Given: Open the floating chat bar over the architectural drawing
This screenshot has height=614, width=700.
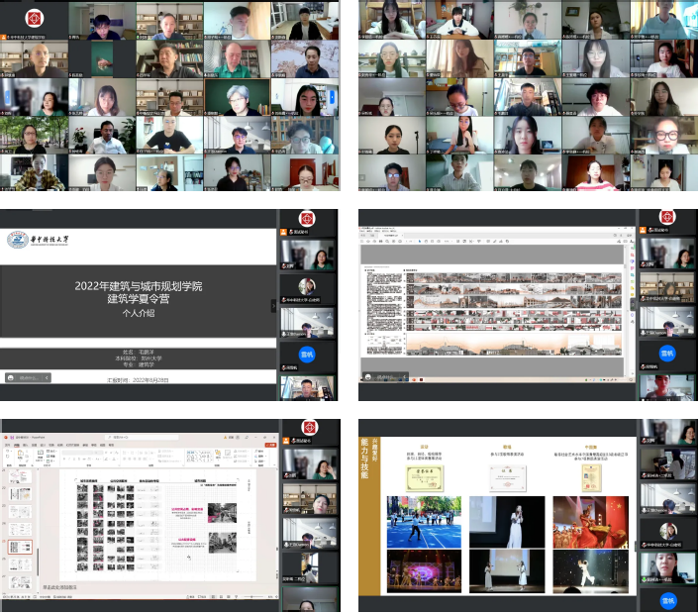Looking at the screenshot, I should pyautogui.click(x=382, y=377).
